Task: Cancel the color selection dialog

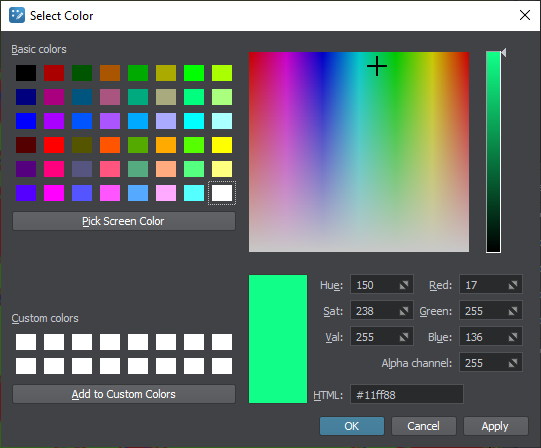Action: coord(423,426)
